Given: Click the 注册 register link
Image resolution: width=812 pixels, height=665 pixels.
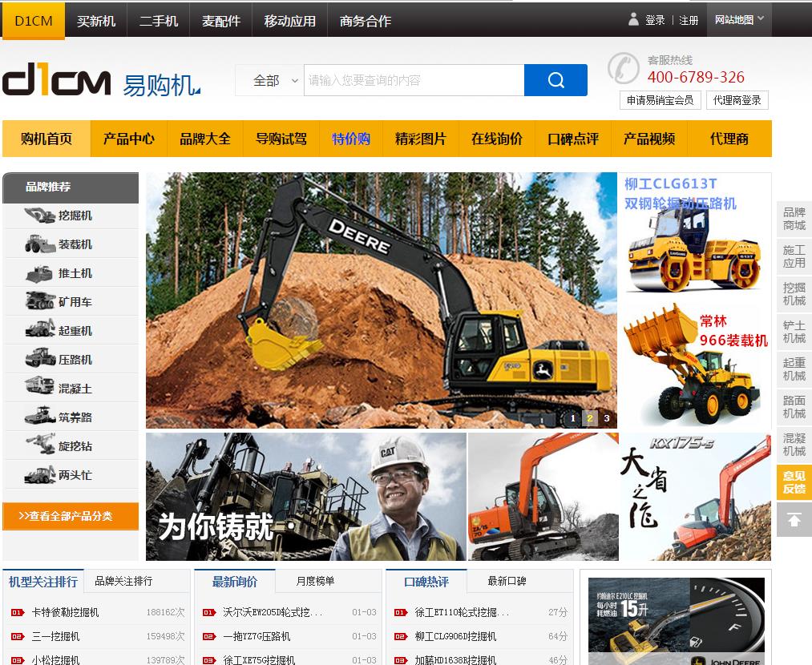Looking at the screenshot, I should click(x=689, y=20).
